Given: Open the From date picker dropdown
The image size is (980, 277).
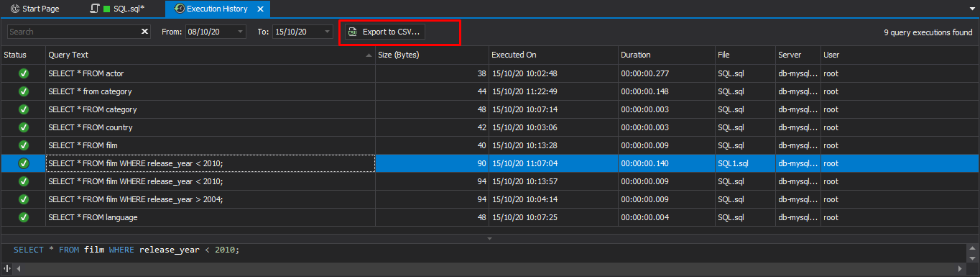Looking at the screenshot, I should [240, 32].
